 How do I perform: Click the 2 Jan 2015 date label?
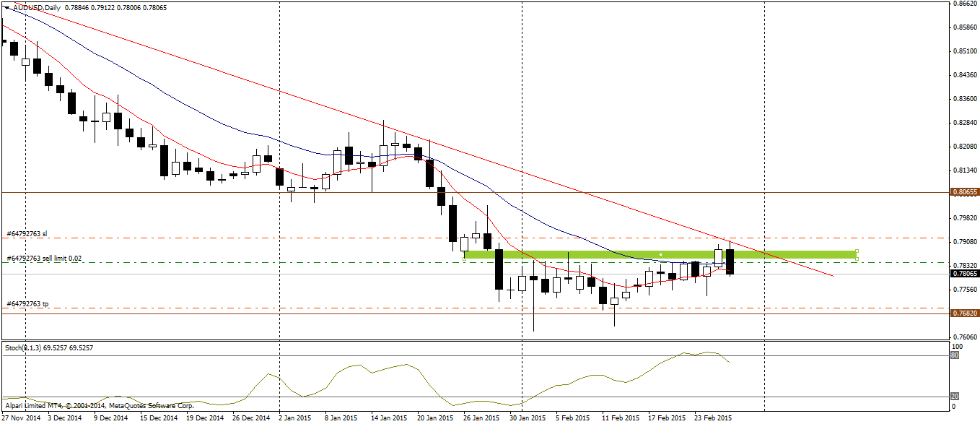(295, 417)
